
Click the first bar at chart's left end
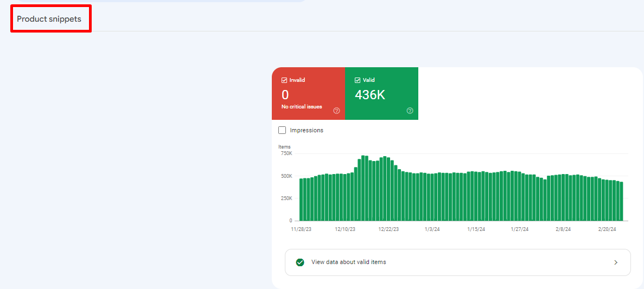[302, 200]
